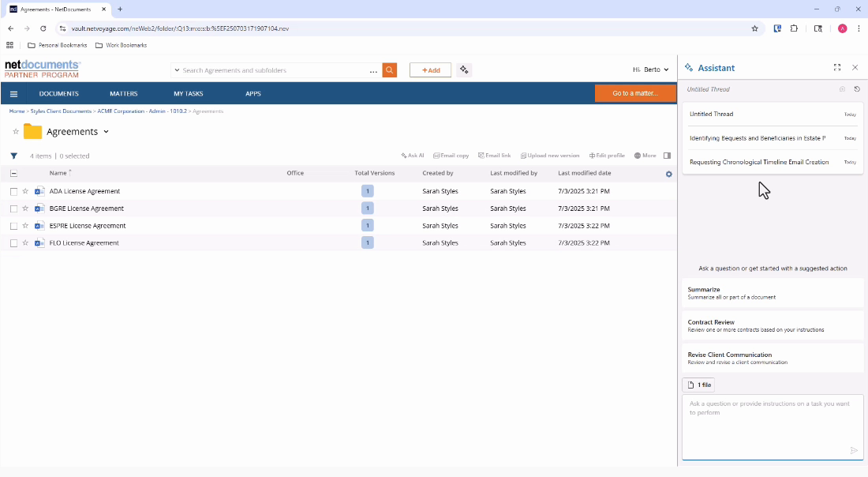Image resolution: width=868 pixels, height=477 pixels.
Task: Expand the Assistant panel to full screen
Action: click(837, 68)
